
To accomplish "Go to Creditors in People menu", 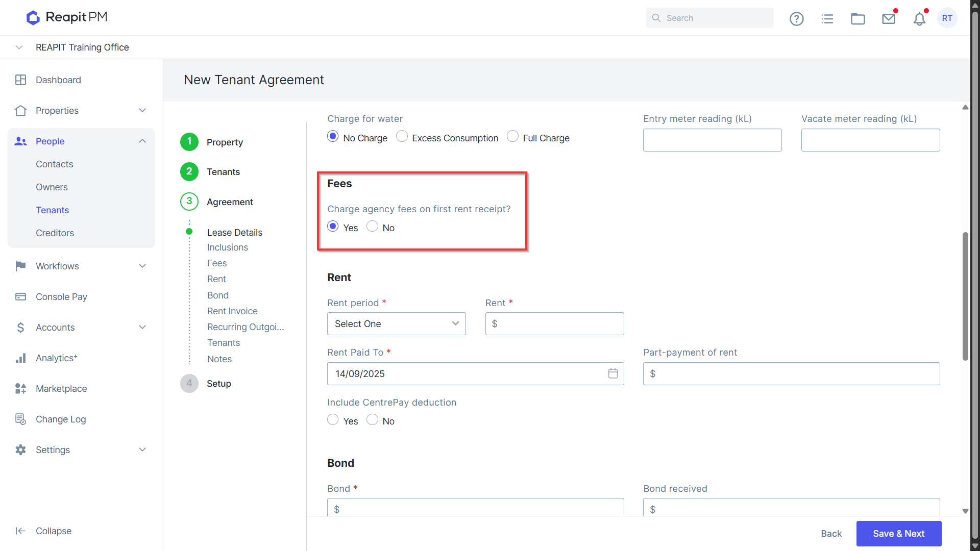I will coord(55,233).
